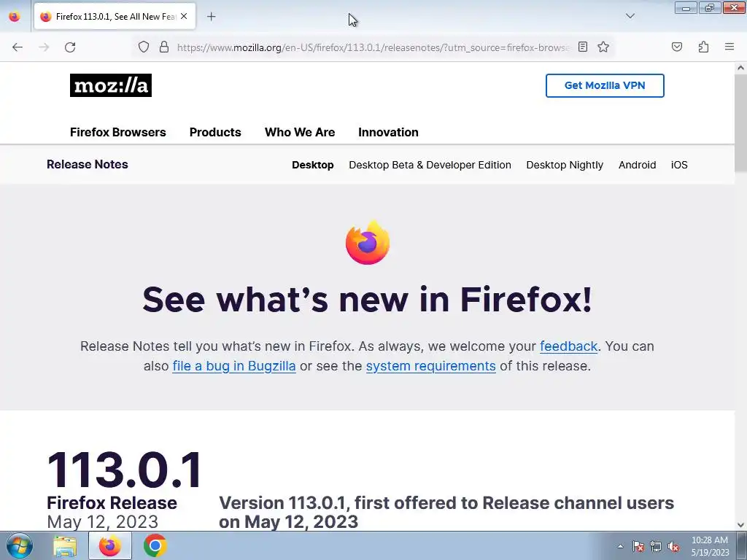This screenshot has width=747, height=560.
Task: Reload the current page
Action: 70,47
